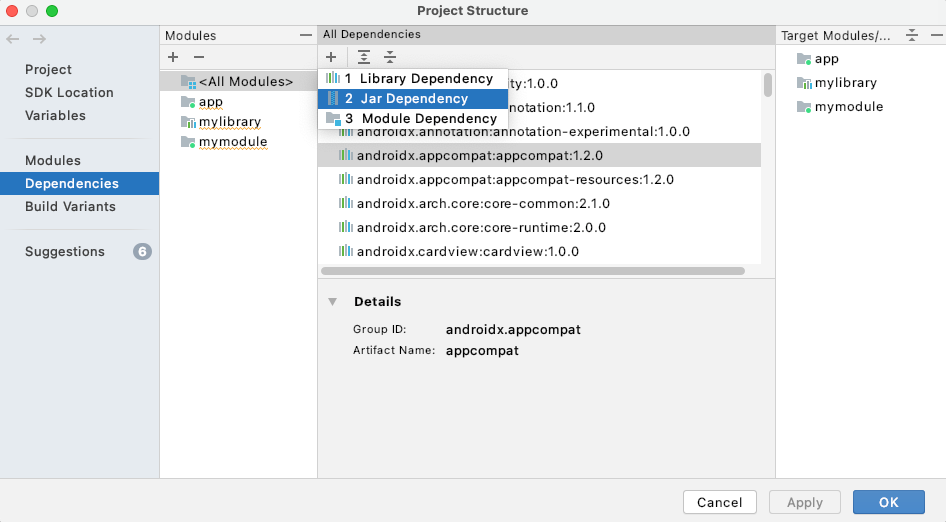Click the horizontal scrollbar under dependencies list
Viewport: 946px width, 522px height.
click(532, 271)
